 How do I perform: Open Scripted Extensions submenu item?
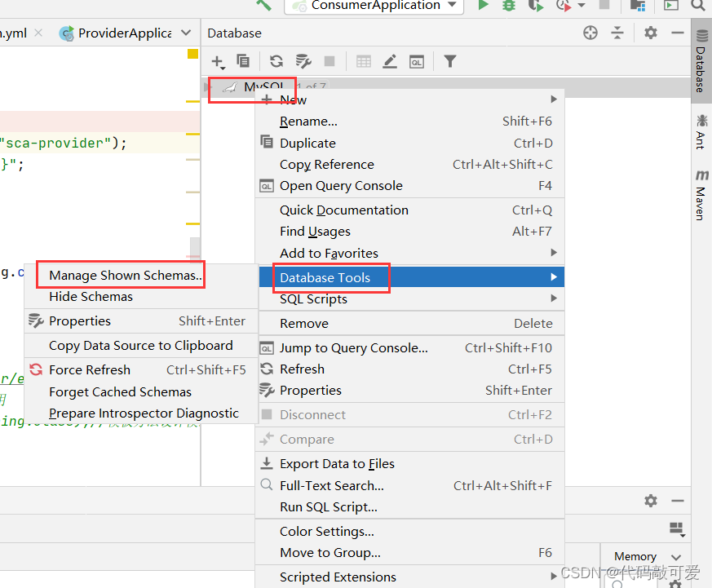[411, 577]
